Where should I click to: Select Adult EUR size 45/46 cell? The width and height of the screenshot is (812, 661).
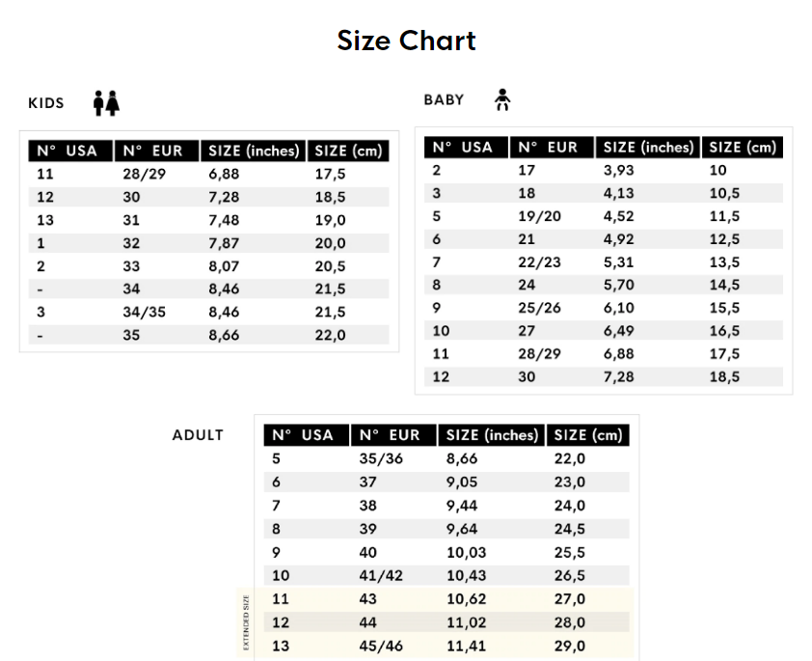[382, 646]
